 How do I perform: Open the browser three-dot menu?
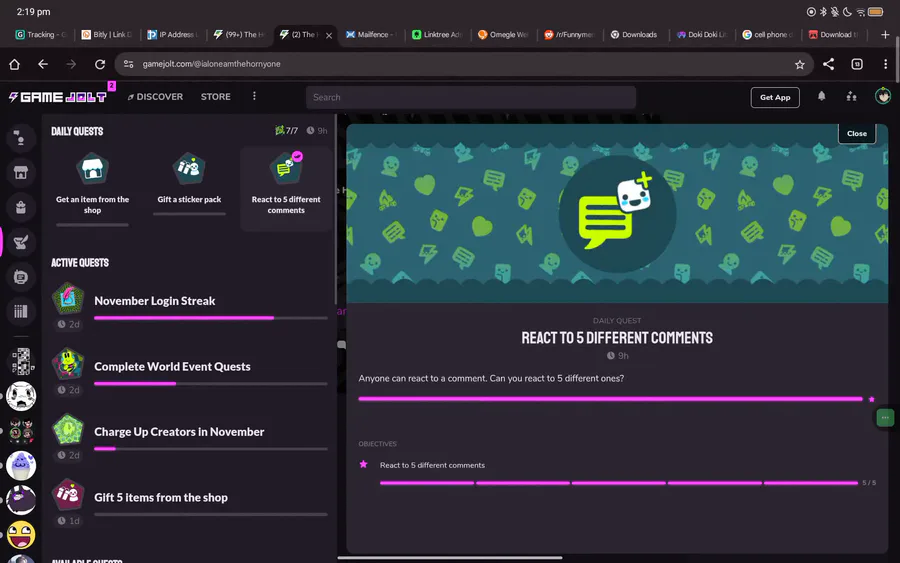click(x=886, y=64)
